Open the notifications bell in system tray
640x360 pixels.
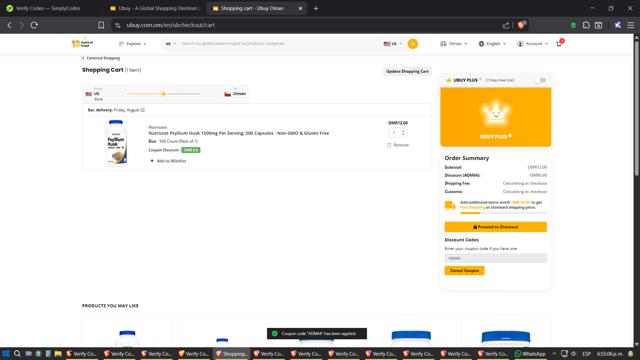click(631, 353)
